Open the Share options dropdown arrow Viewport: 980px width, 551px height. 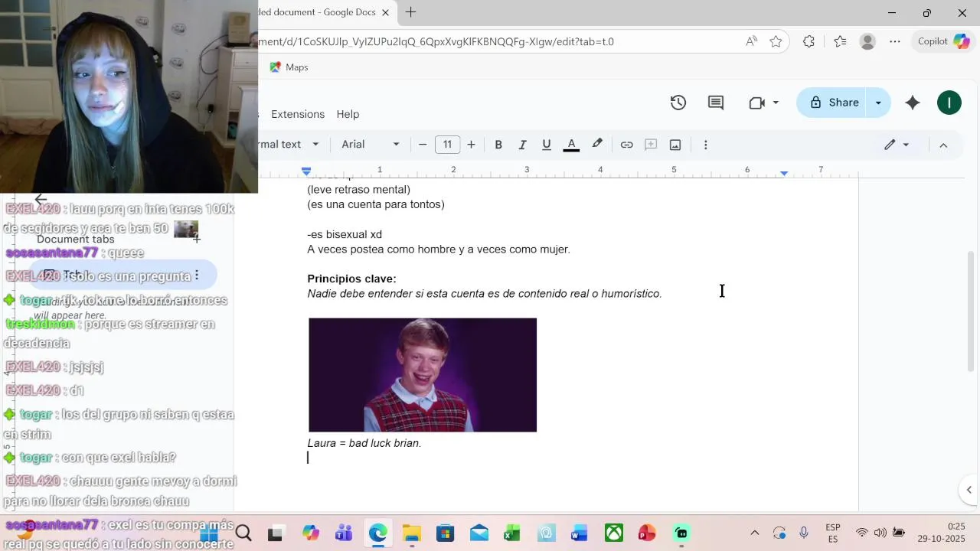tap(878, 103)
